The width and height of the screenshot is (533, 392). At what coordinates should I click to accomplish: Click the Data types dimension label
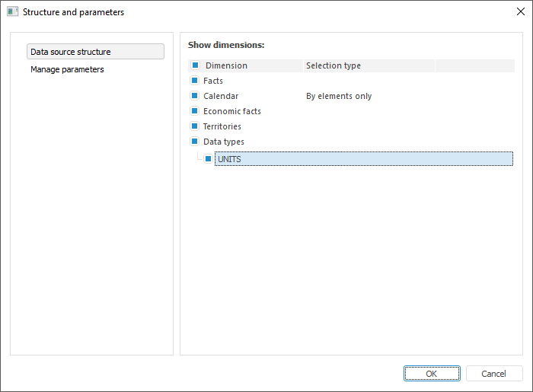(x=224, y=142)
